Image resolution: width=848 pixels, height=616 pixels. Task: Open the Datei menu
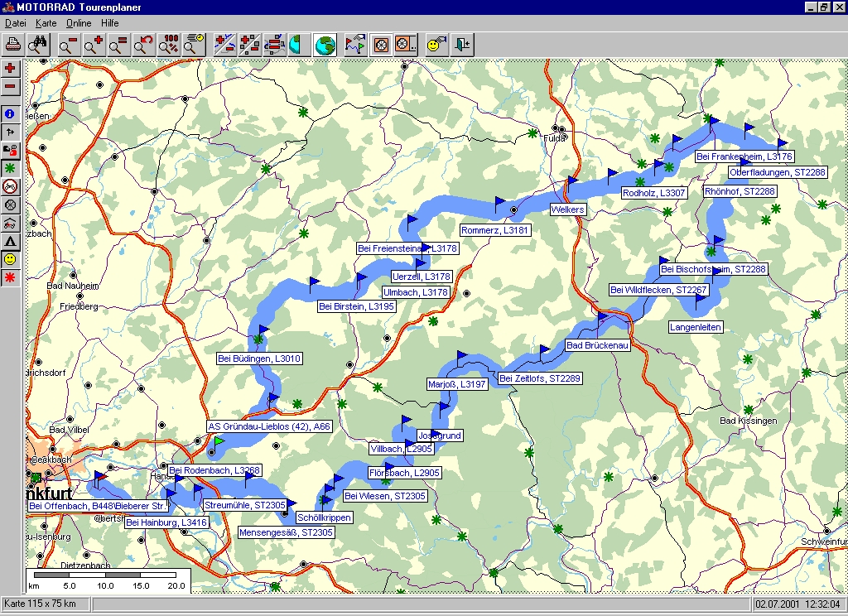(16, 23)
